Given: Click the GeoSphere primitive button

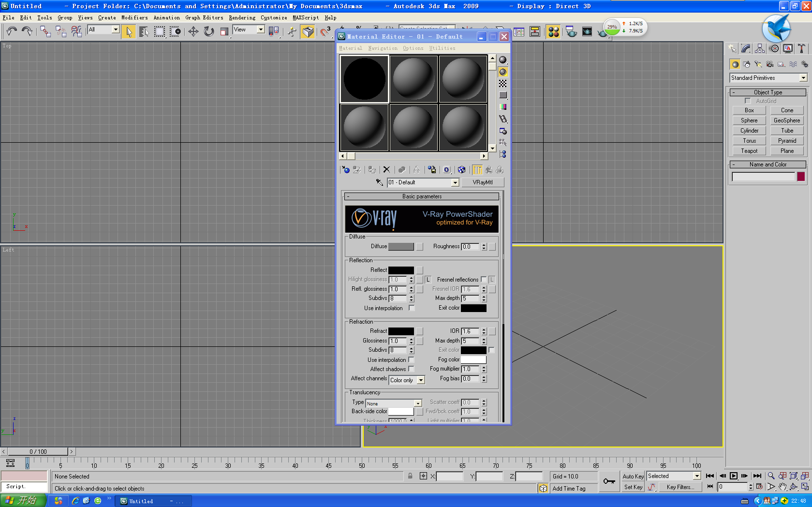Looking at the screenshot, I should [787, 120].
